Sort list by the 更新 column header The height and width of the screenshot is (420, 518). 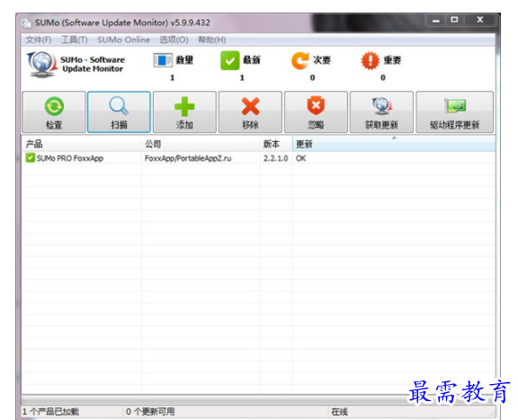pos(394,144)
